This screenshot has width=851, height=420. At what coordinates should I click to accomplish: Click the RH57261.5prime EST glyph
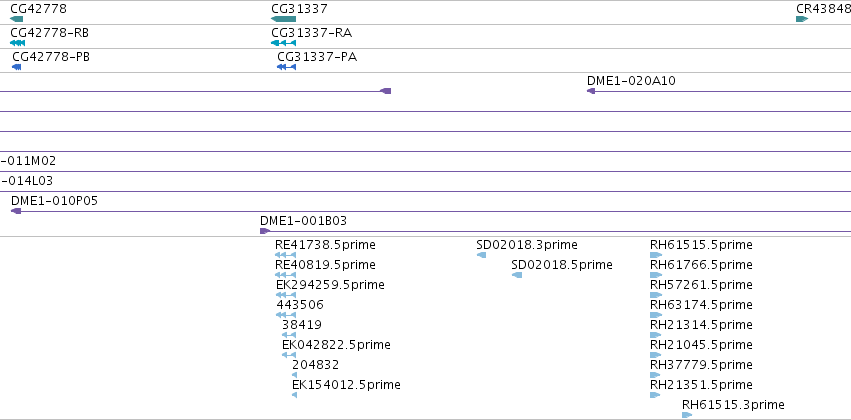point(656,295)
